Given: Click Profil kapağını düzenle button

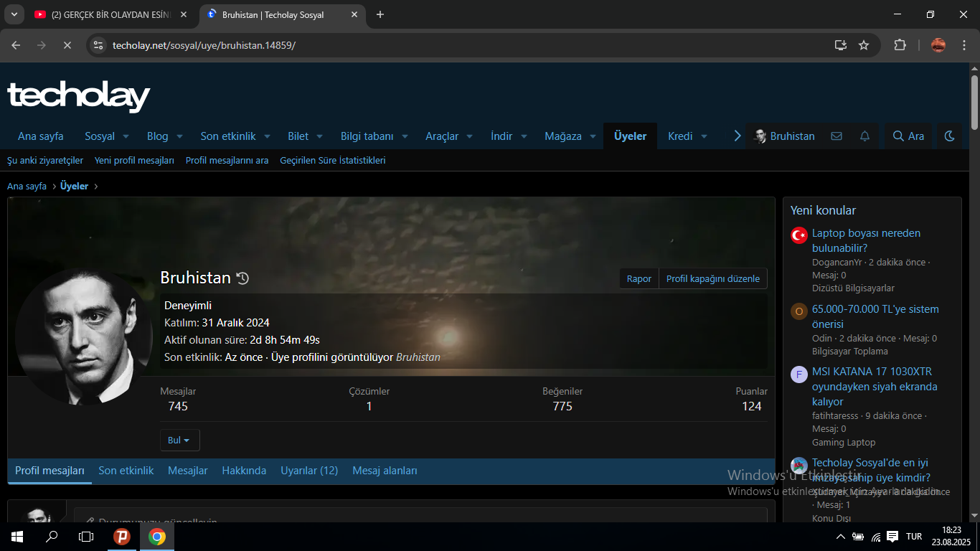Looking at the screenshot, I should point(713,278).
